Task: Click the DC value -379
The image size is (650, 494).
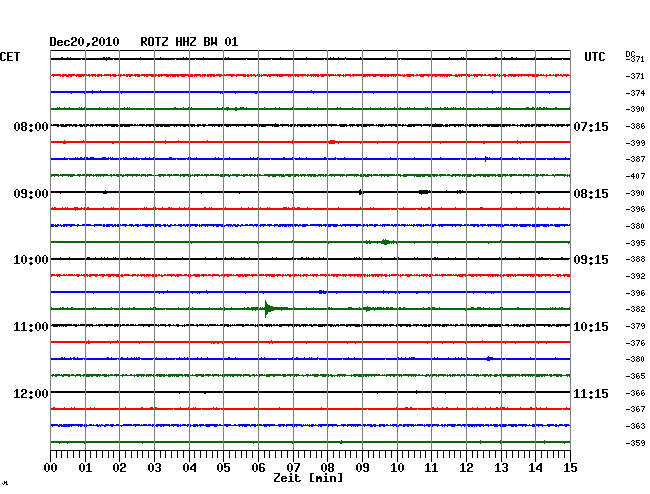Action: (635, 326)
